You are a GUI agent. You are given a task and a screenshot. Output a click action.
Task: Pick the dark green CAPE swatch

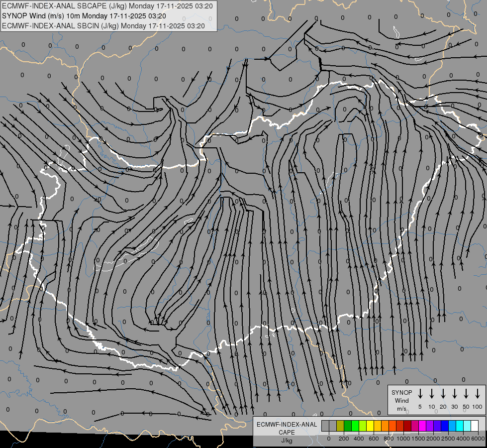(x=348, y=426)
